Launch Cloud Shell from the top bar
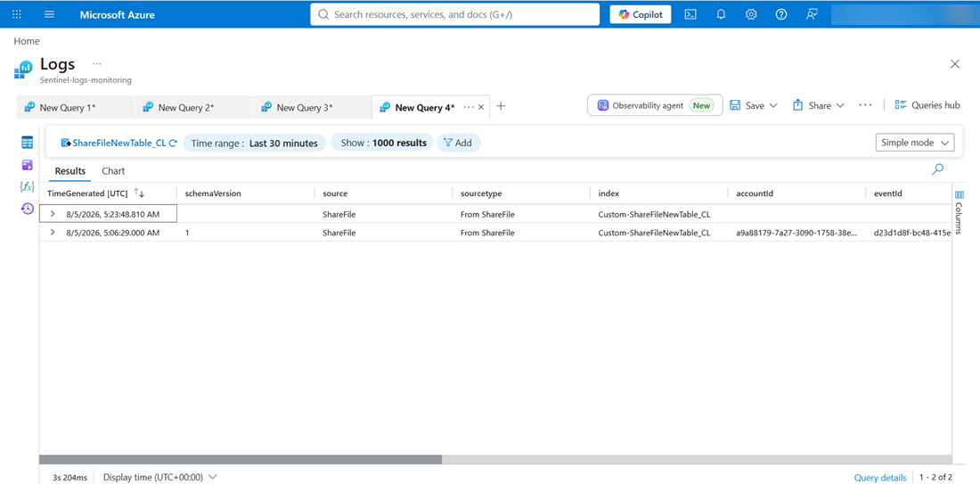 click(x=690, y=14)
